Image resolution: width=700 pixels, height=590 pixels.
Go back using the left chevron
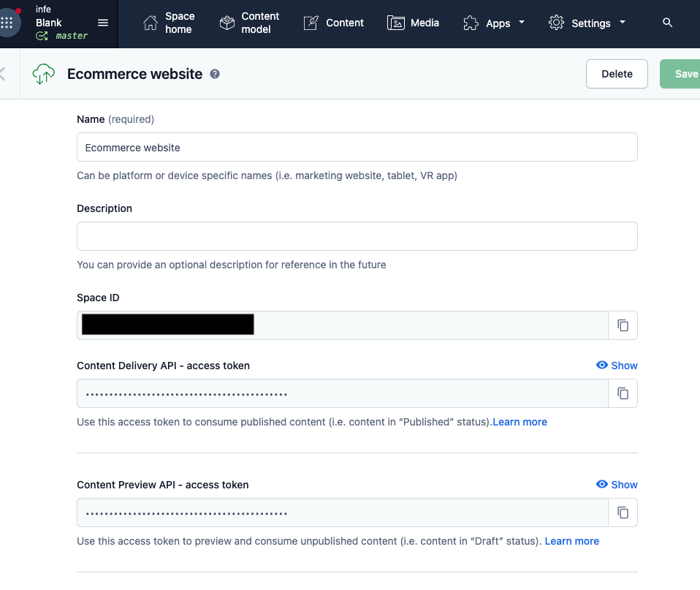3,74
